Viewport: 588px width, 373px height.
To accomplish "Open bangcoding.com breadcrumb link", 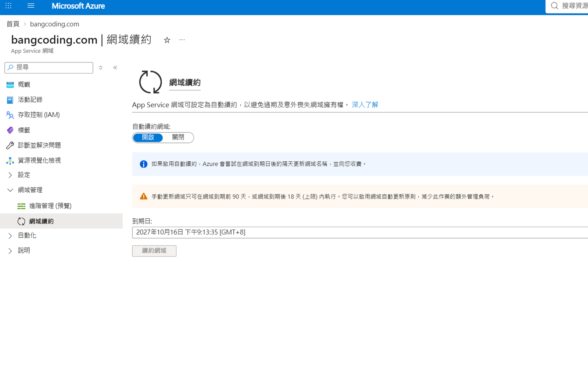I will tap(54, 24).
